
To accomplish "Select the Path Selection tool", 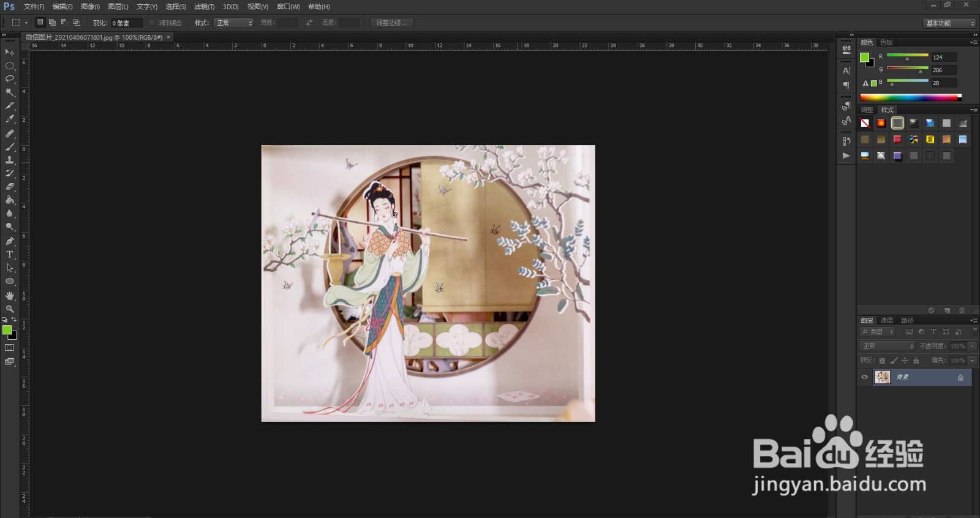I will (x=9, y=268).
